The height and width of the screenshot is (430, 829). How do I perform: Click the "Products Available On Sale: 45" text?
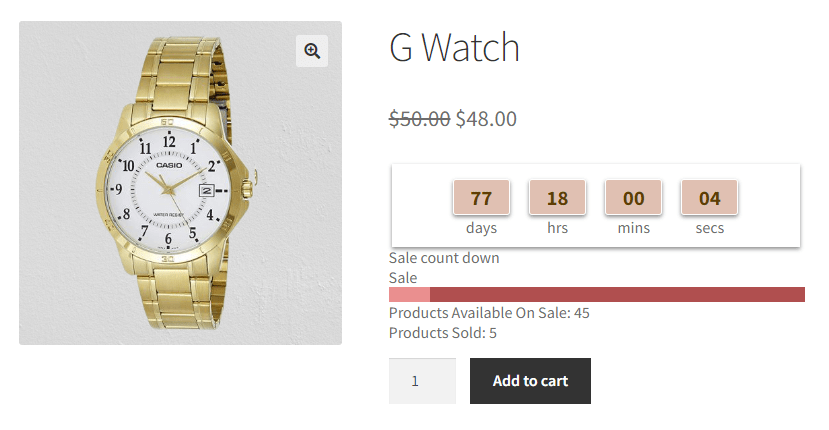[489, 313]
